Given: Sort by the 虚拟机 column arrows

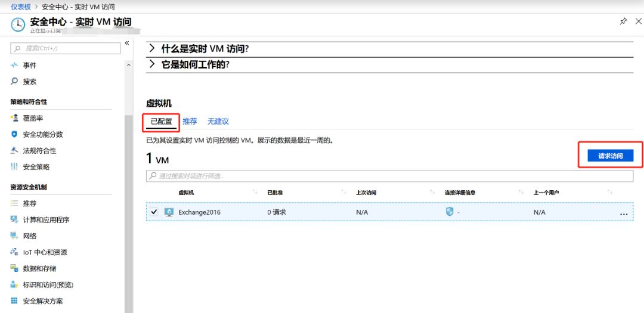Looking at the screenshot, I should 255,193.
